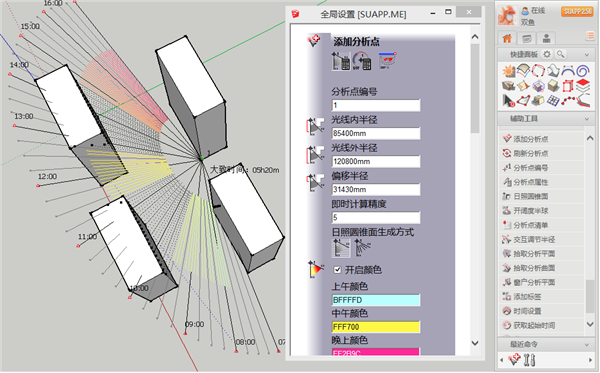Switch to the home tab
This screenshot has height=373, width=600.
(x=507, y=38)
